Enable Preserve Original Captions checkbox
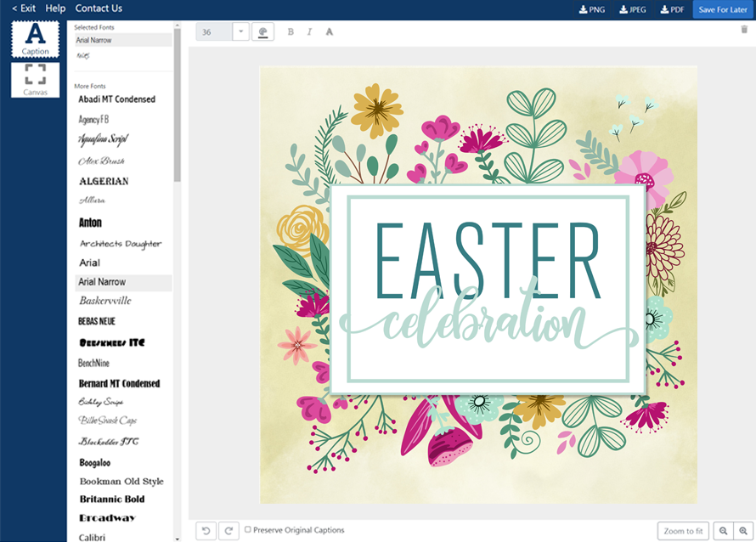The image size is (756, 542). 248,530
